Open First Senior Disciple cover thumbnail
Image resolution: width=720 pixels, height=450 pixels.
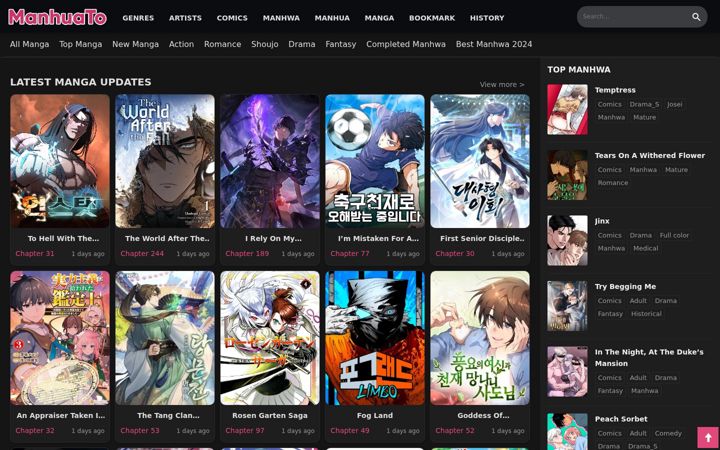(x=480, y=161)
